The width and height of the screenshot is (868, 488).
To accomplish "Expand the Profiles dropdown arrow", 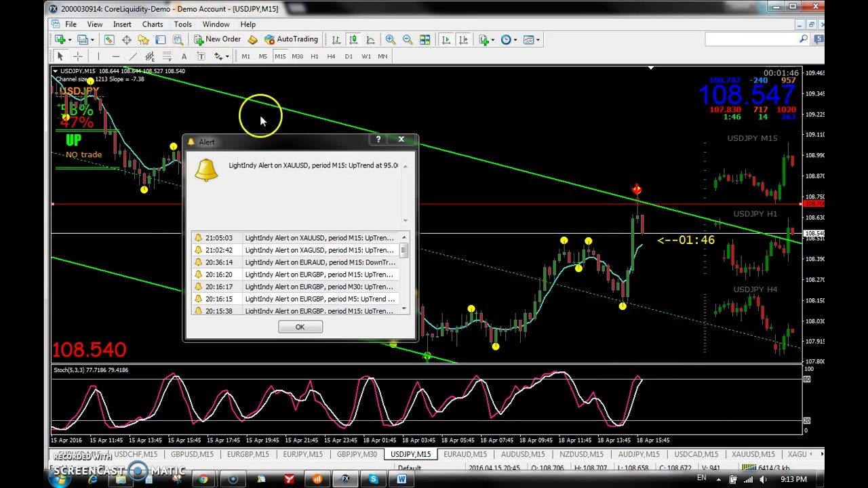I will click(91, 40).
